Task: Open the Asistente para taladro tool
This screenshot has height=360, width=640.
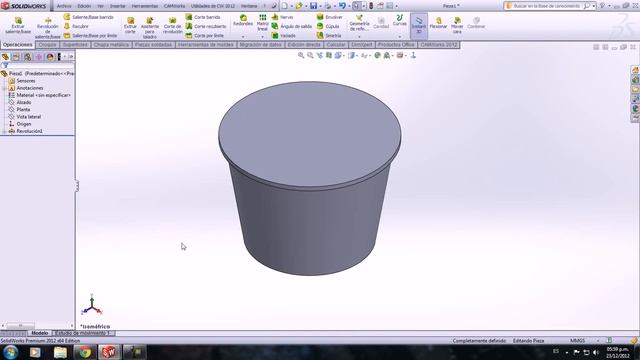Action: [x=150, y=28]
